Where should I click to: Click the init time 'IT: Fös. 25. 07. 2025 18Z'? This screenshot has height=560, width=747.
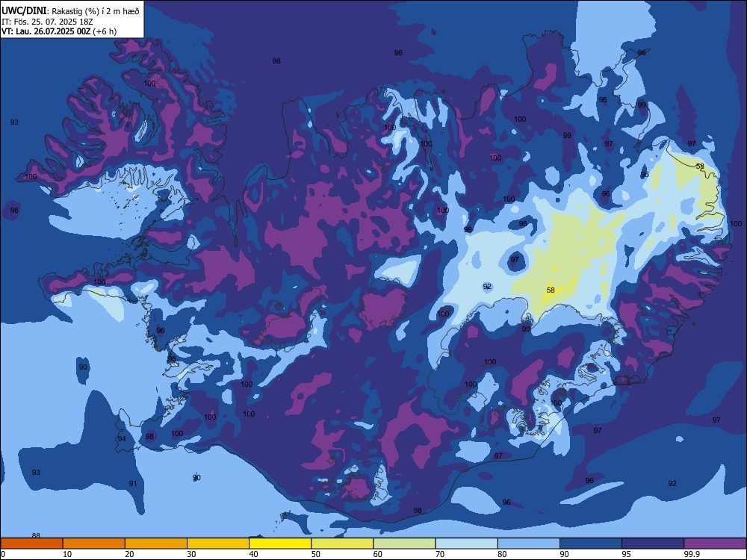tap(46, 22)
